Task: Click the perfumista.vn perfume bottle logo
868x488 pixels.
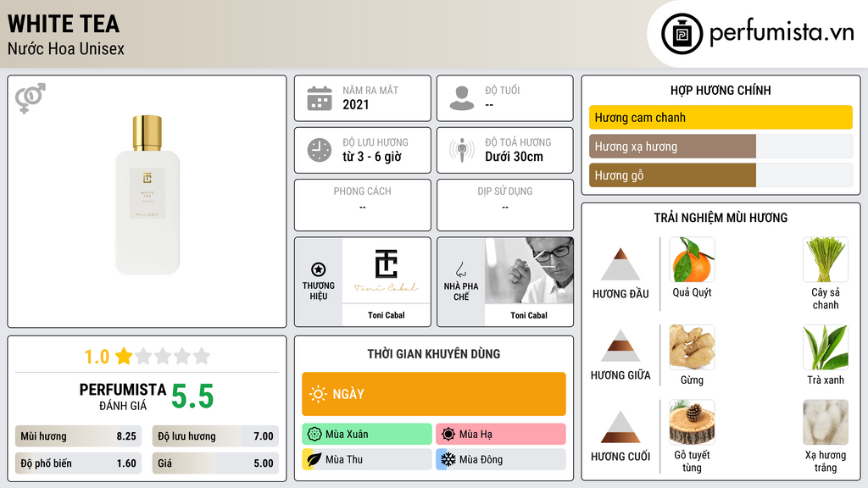Action: click(682, 34)
